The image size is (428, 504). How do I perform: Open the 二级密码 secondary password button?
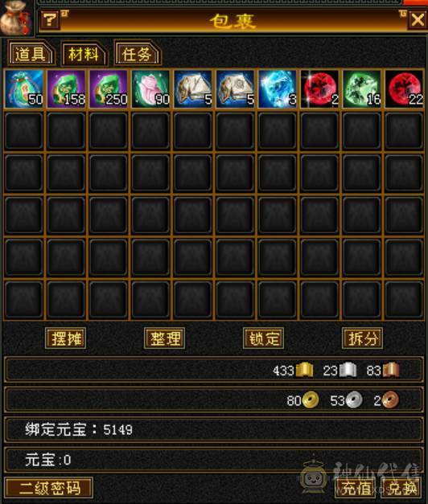click(x=49, y=488)
